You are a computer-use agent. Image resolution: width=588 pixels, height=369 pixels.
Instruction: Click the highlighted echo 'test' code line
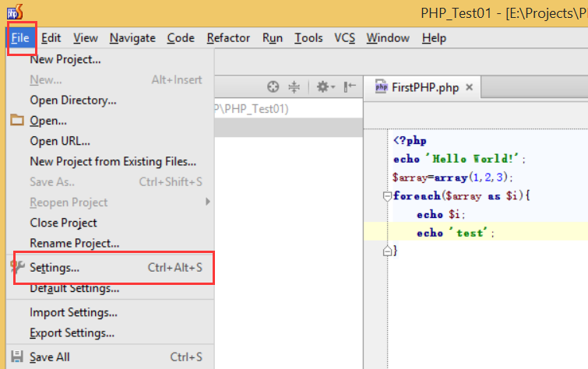point(456,233)
